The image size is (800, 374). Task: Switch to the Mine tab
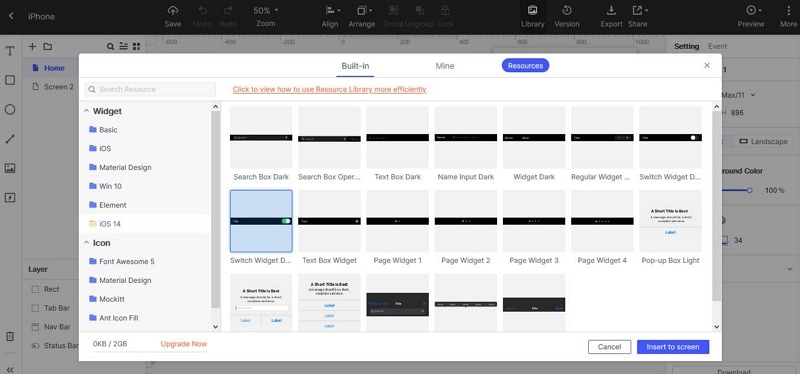tap(445, 66)
